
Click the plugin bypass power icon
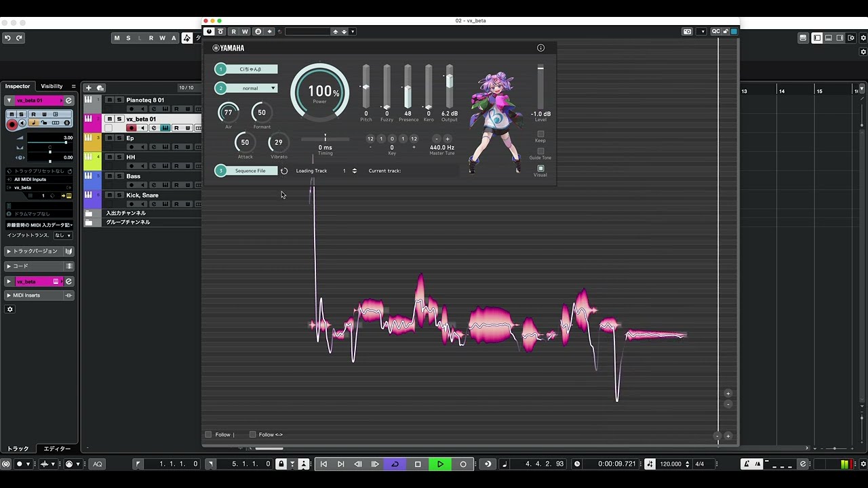tap(209, 31)
